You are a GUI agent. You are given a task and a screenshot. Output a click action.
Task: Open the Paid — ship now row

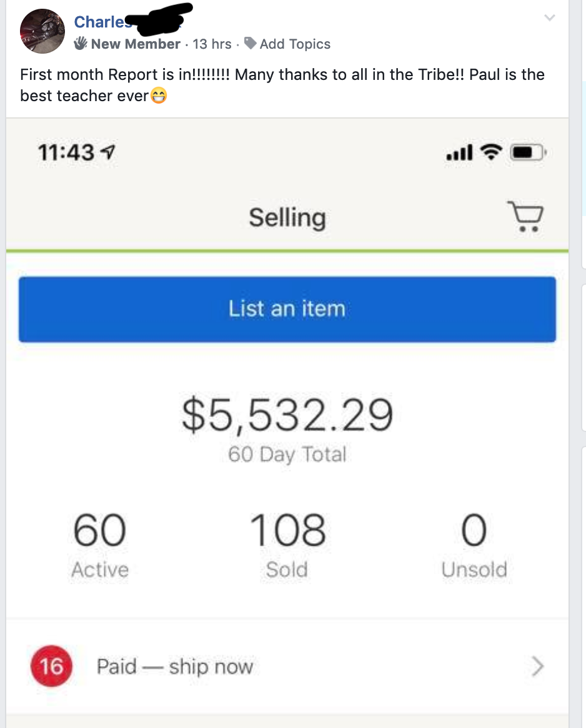pos(287,666)
